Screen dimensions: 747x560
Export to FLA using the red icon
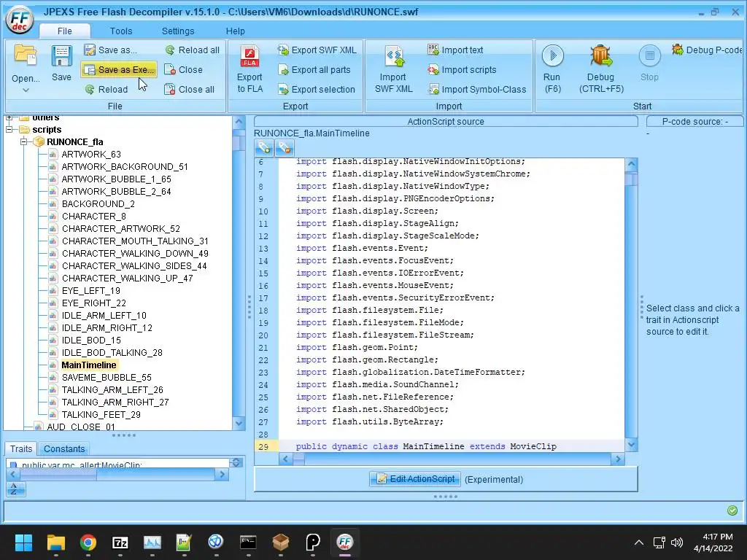[x=249, y=57]
